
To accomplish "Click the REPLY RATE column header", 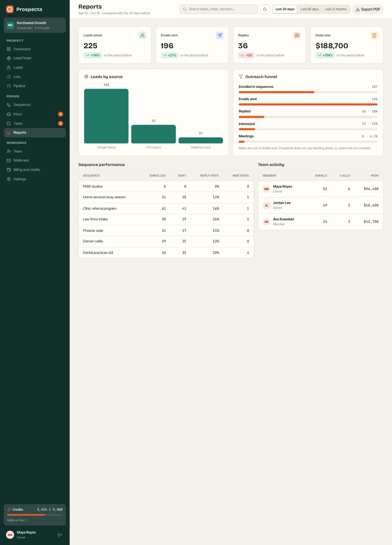I will click(209, 175).
